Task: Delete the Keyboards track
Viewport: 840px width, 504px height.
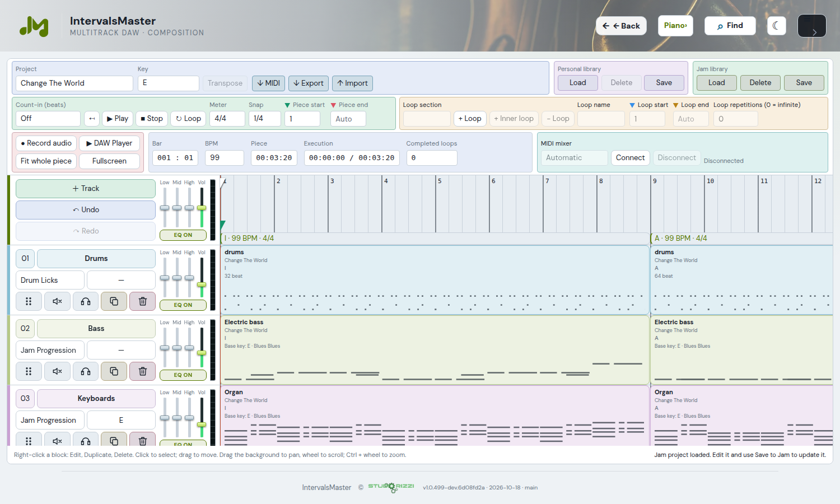Action: pos(142,440)
